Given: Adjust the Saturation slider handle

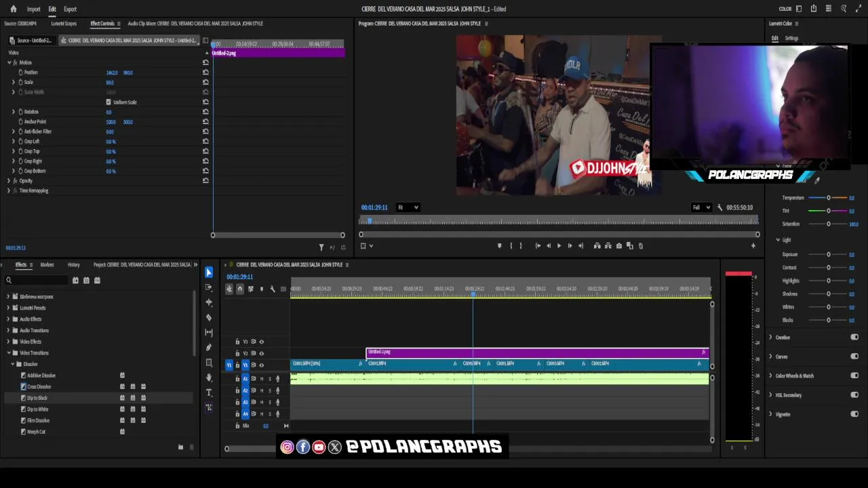Looking at the screenshot, I should point(828,224).
